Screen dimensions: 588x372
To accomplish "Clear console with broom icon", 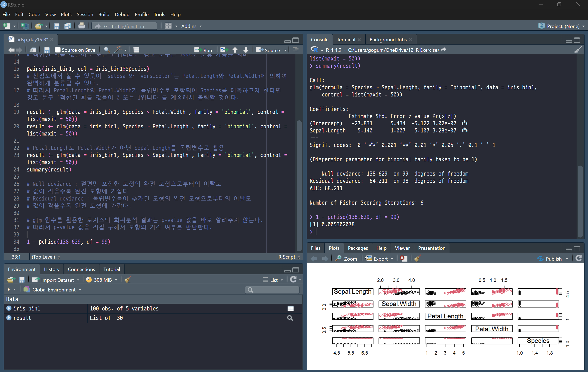I will (x=578, y=50).
